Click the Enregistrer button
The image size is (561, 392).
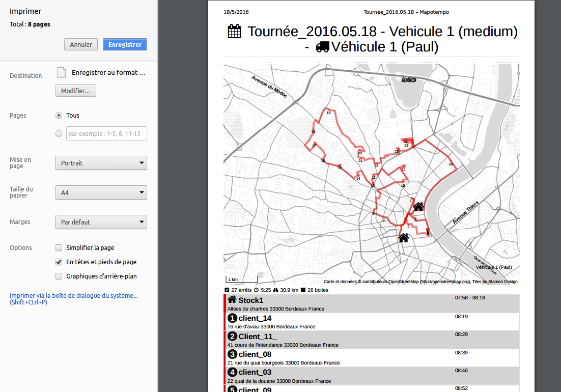point(125,44)
